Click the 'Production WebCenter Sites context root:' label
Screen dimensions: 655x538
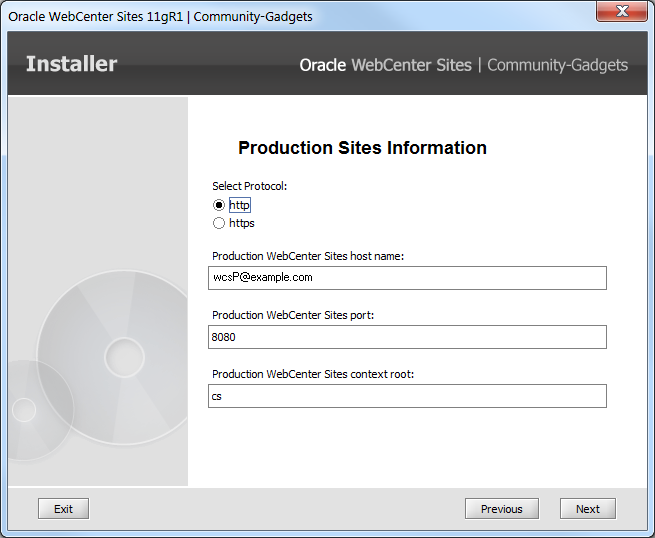(313, 374)
